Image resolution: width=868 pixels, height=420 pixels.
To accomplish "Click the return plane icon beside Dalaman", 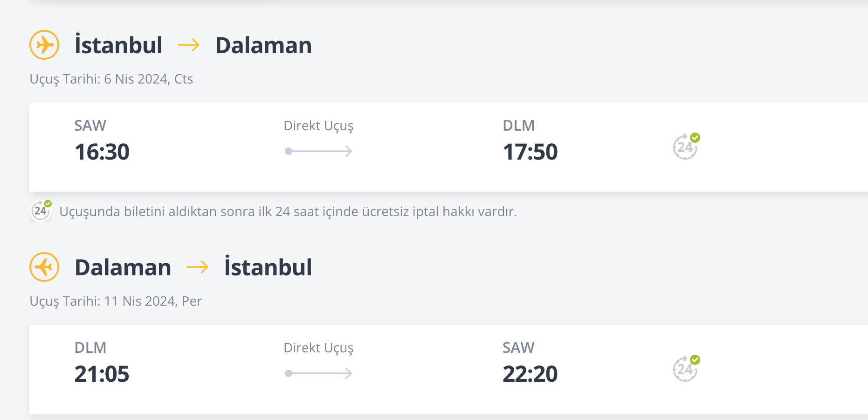I will 44,267.
